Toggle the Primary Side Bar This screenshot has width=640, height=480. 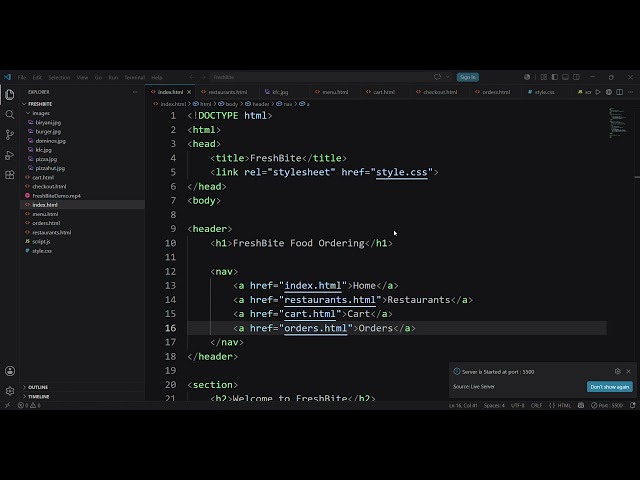555,77
